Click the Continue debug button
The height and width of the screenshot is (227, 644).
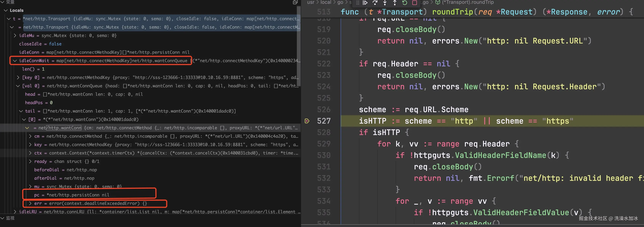tap(365, 2)
